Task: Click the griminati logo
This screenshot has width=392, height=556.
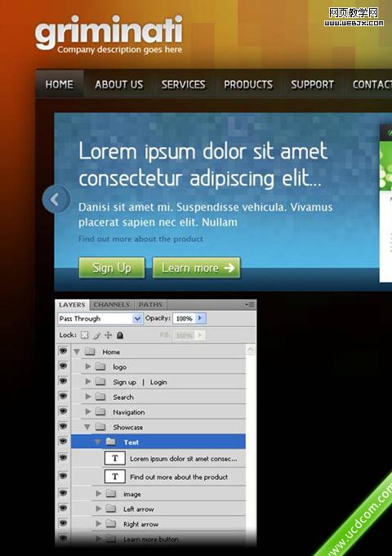Action: (x=109, y=33)
